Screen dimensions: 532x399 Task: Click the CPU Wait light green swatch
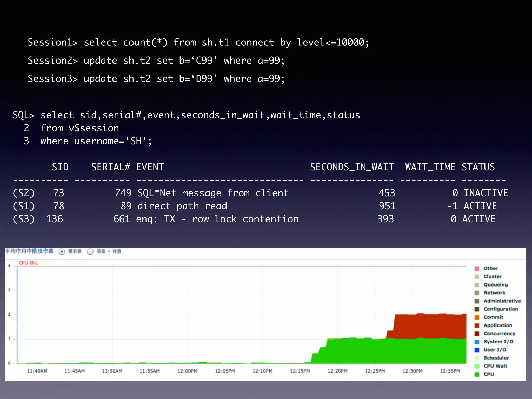tap(477, 366)
